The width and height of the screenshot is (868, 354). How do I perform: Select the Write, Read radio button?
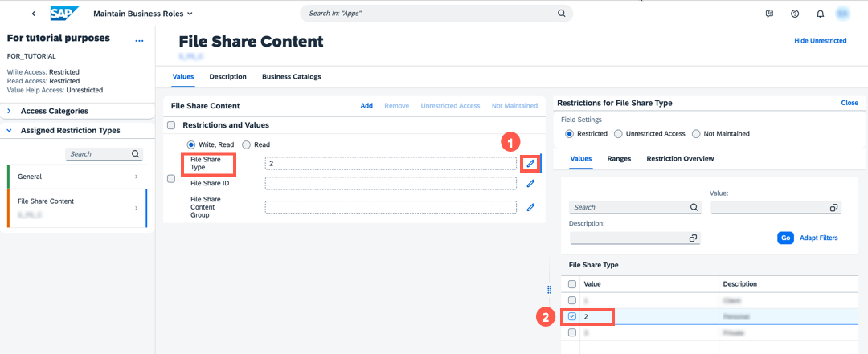click(x=192, y=144)
